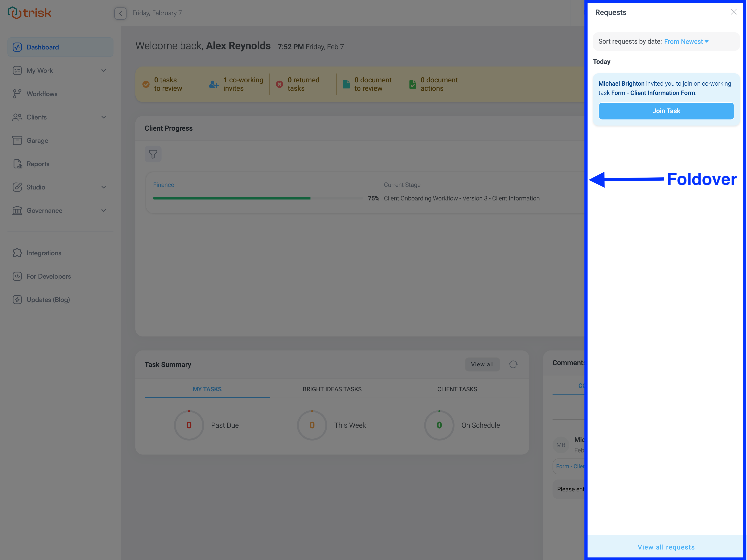Click the document actions checked file icon

413,84
